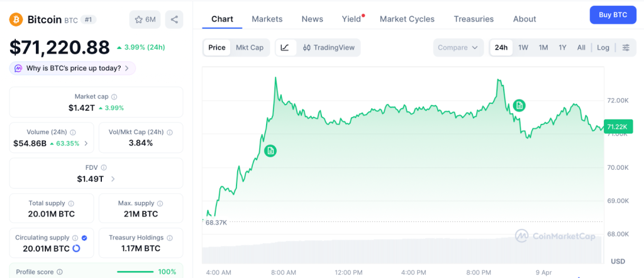Select the line chart icon
644x278 pixels.
point(285,48)
